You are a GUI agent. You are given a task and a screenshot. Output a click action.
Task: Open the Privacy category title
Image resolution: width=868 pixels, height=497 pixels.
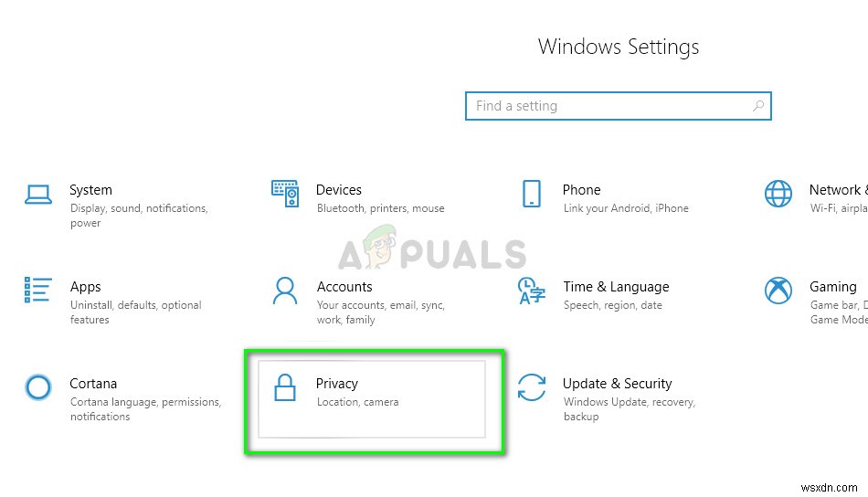pos(336,384)
